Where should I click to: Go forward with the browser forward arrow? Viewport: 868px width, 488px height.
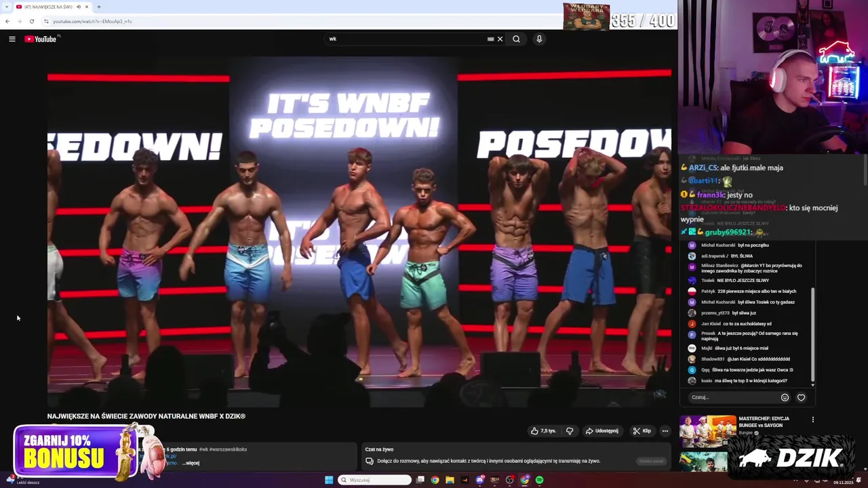(x=19, y=21)
